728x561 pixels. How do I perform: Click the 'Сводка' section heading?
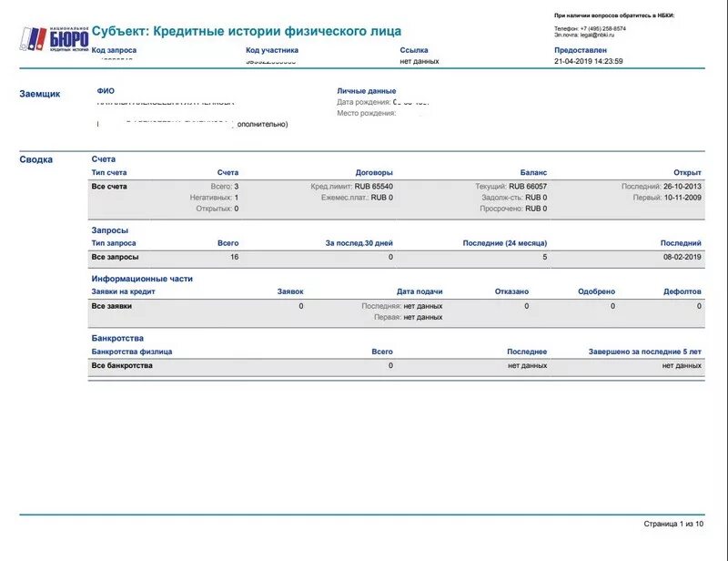(x=35, y=160)
